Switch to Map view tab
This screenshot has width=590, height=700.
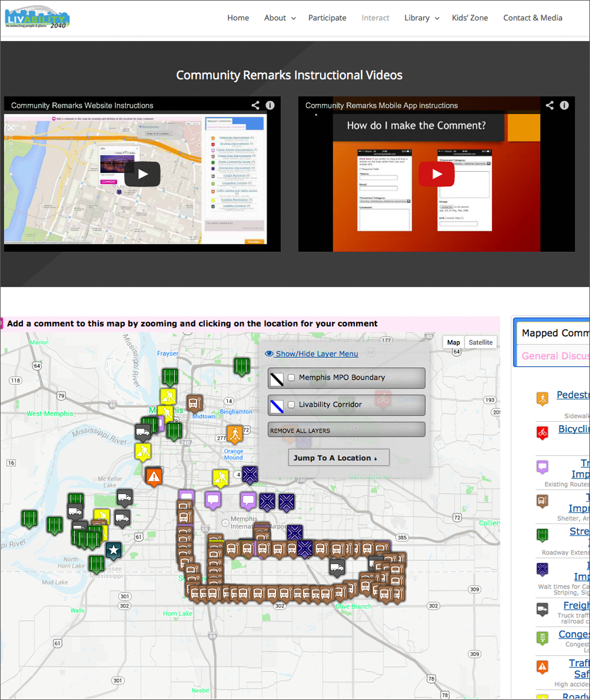coord(453,342)
